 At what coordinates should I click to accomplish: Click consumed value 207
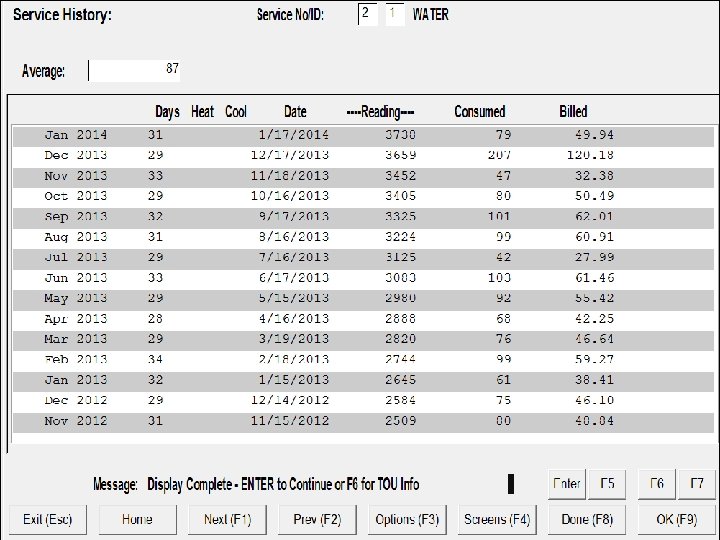500,156
